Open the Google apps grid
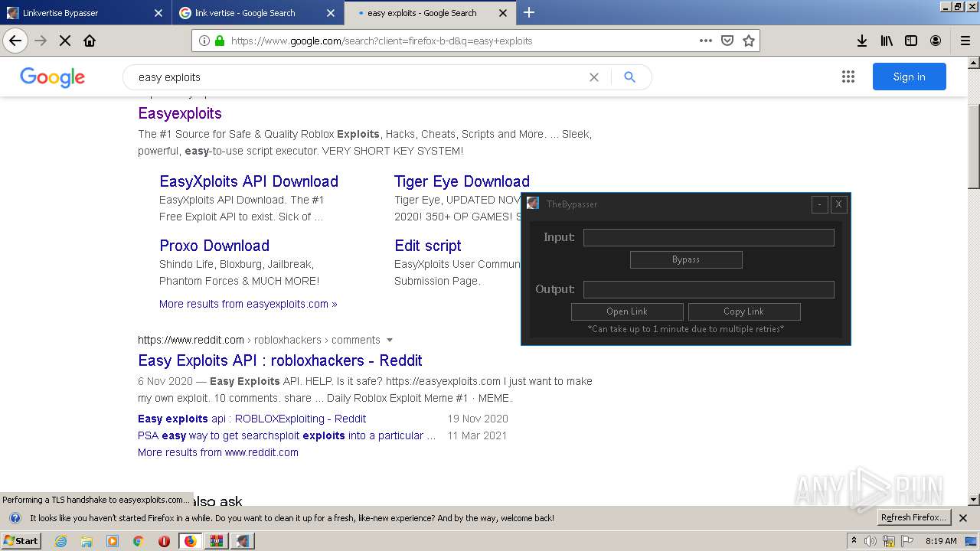The height and width of the screenshot is (551, 980). point(848,77)
